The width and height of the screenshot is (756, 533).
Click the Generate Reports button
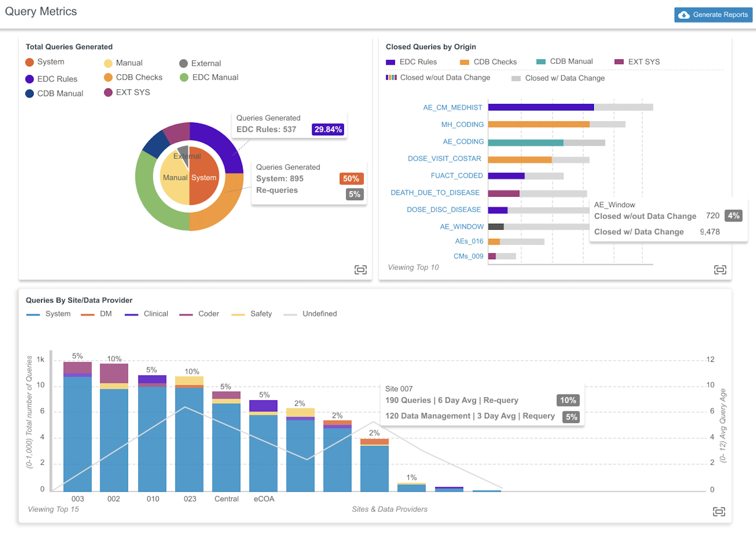713,15
